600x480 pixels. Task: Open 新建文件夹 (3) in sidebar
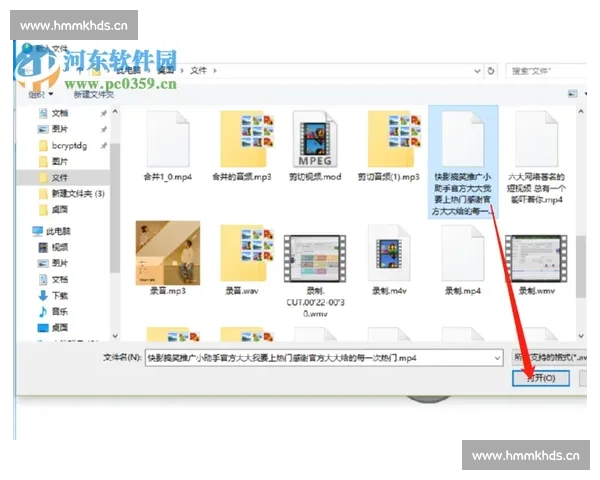78,194
